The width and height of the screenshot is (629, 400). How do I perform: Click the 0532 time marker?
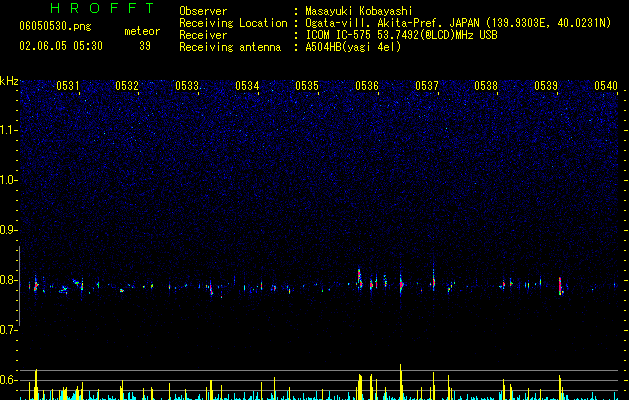(x=127, y=86)
